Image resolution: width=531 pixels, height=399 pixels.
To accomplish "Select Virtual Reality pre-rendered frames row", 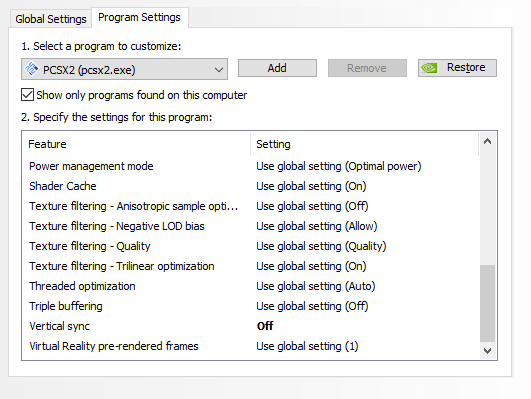I will (x=251, y=346).
